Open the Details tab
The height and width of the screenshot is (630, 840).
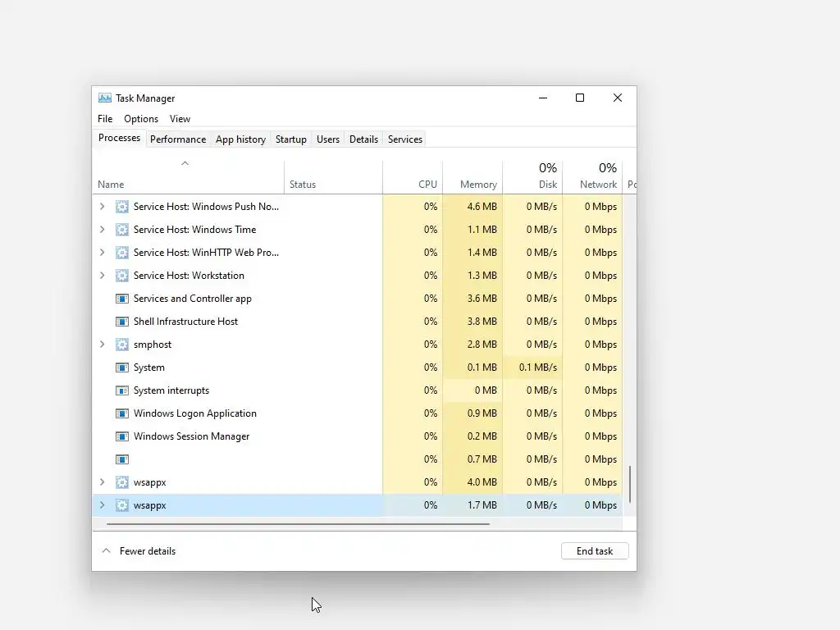pyautogui.click(x=363, y=139)
